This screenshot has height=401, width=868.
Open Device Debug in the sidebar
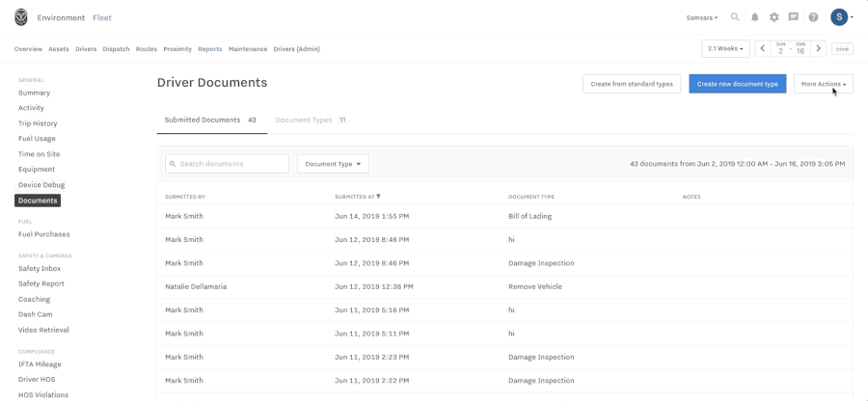[x=41, y=185]
